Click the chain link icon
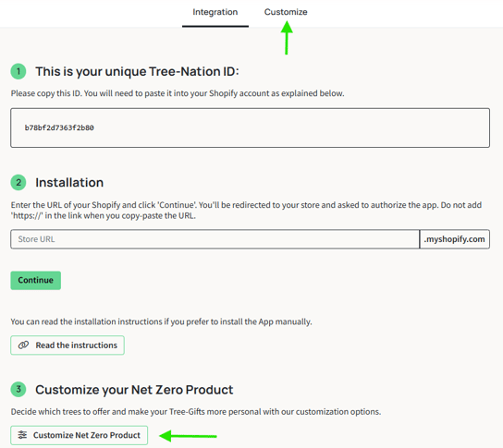The height and width of the screenshot is (448, 503). 23,345
